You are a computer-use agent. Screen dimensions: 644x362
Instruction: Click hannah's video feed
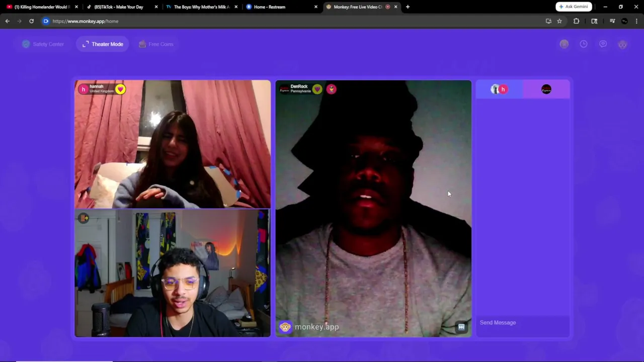click(x=173, y=144)
